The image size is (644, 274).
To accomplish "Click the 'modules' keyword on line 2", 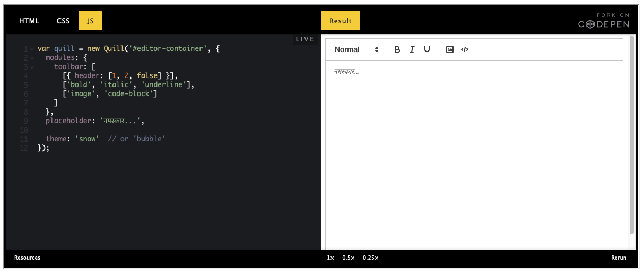I will click(x=60, y=57).
